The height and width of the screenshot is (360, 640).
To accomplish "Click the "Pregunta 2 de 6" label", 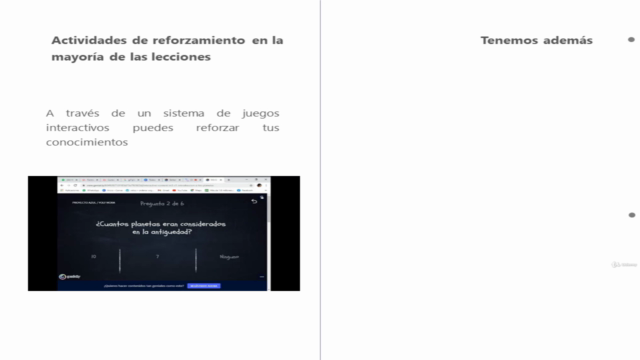I will pos(162,203).
